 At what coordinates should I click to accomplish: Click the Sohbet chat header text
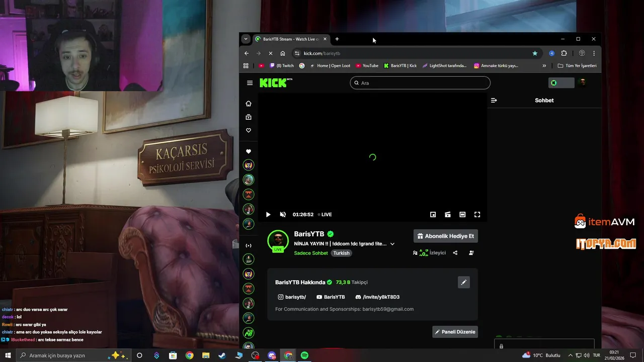(544, 100)
